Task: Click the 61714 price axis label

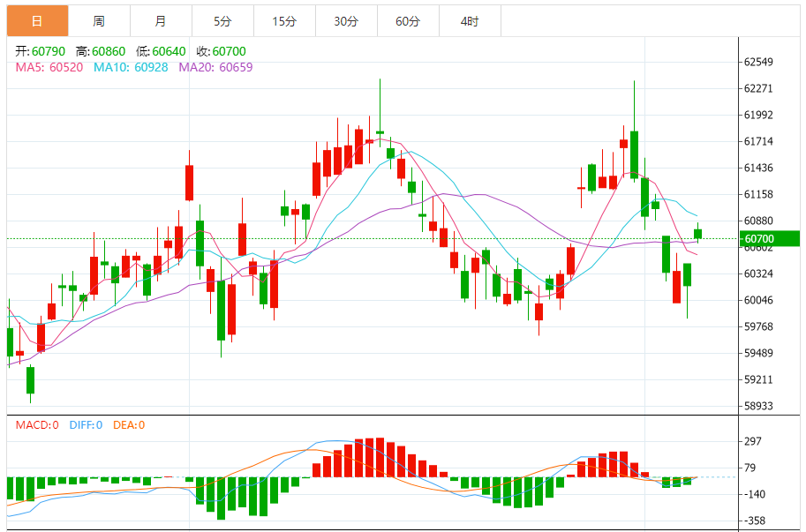Action: coord(758,141)
